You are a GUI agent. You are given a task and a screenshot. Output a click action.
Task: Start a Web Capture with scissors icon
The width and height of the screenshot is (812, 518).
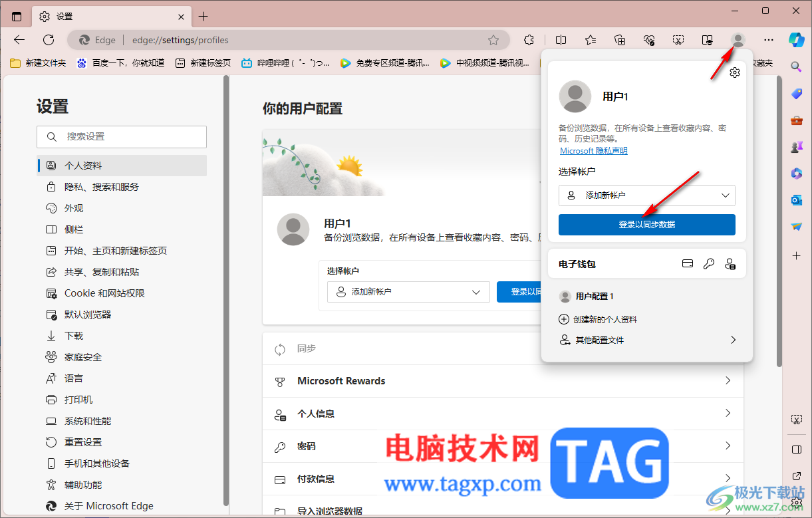tap(678, 40)
